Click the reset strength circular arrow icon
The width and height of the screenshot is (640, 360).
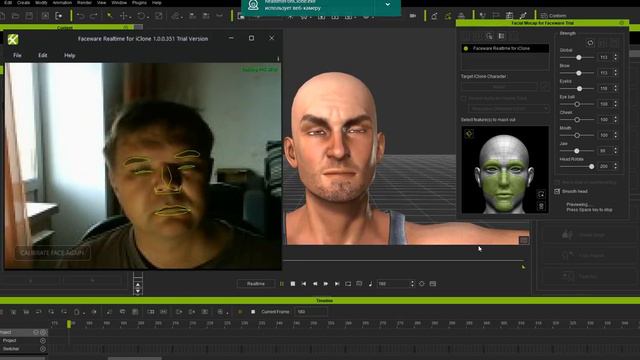(590, 43)
